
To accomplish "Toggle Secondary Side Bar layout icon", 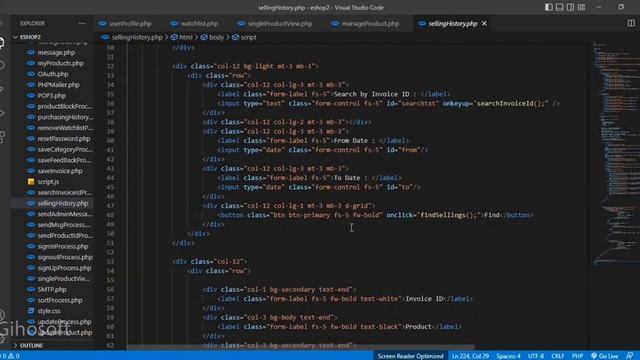I will 570,7.
